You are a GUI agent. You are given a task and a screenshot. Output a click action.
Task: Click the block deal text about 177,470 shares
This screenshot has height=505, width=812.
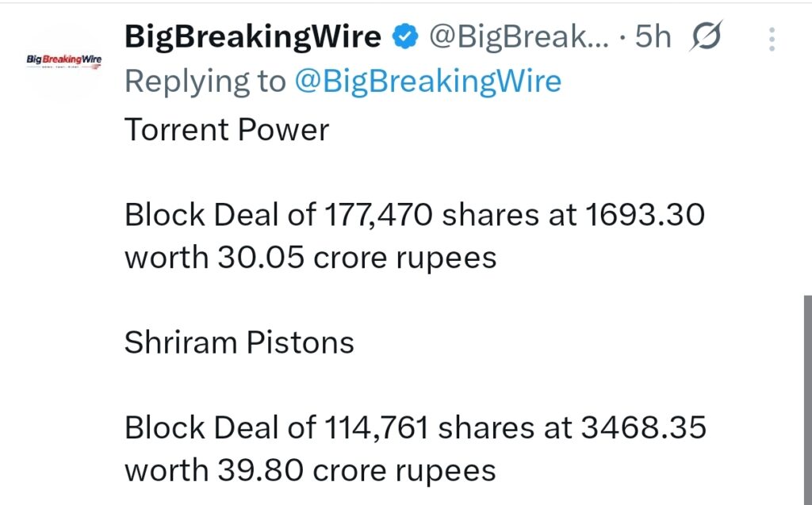click(x=414, y=214)
